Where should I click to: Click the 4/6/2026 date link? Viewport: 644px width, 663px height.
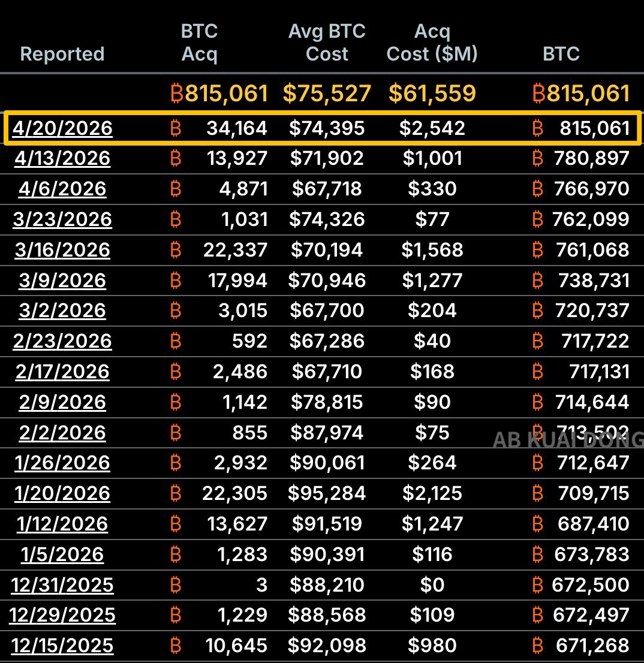(x=62, y=189)
